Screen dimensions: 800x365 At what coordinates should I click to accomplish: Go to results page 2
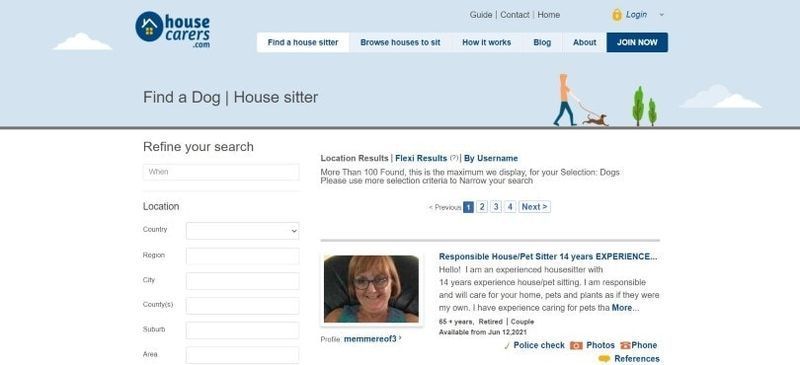tap(482, 207)
